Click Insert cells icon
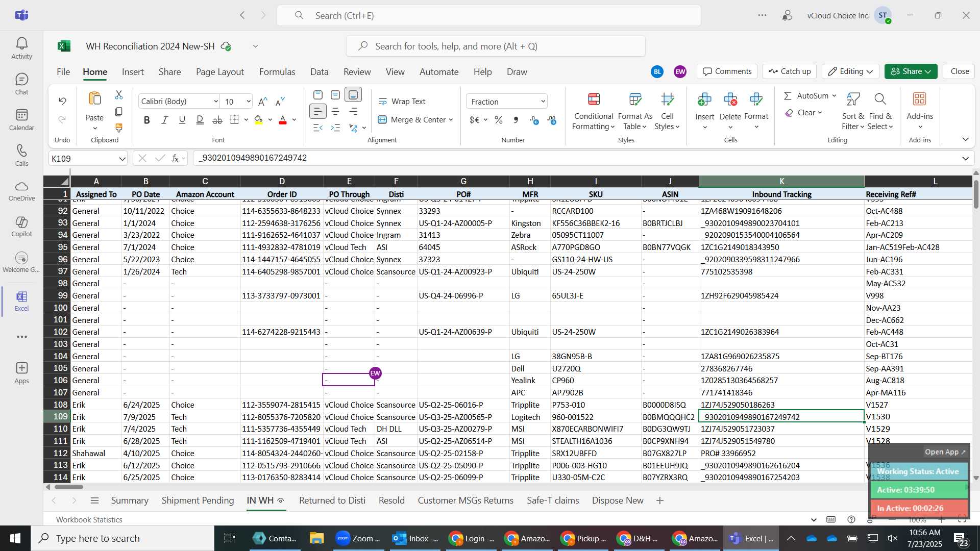The image size is (980, 551). click(x=704, y=99)
